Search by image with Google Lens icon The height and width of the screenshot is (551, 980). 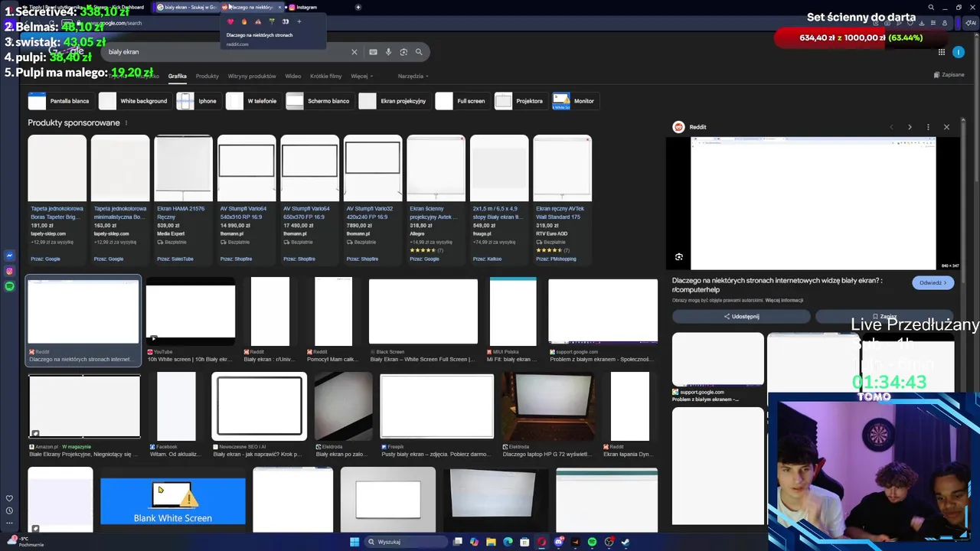coord(403,52)
